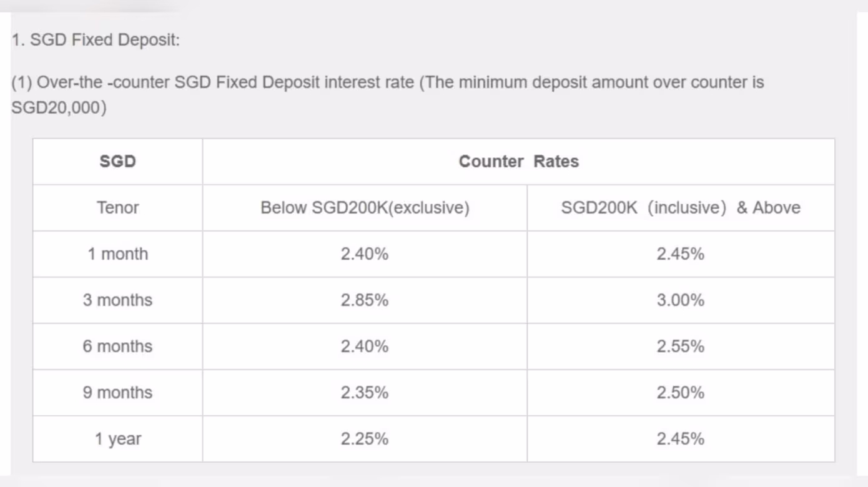
Task: Click the minimum deposit SGD20,000 text
Action: pyautogui.click(x=59, y=108)
